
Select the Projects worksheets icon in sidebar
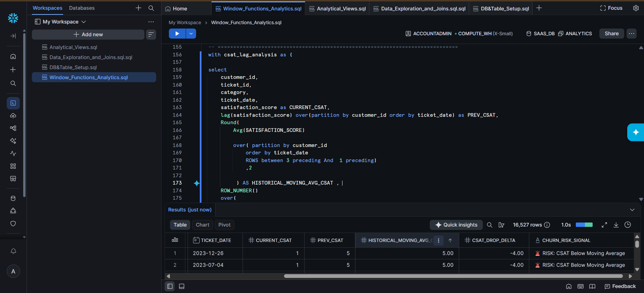(x=13, y=103)
